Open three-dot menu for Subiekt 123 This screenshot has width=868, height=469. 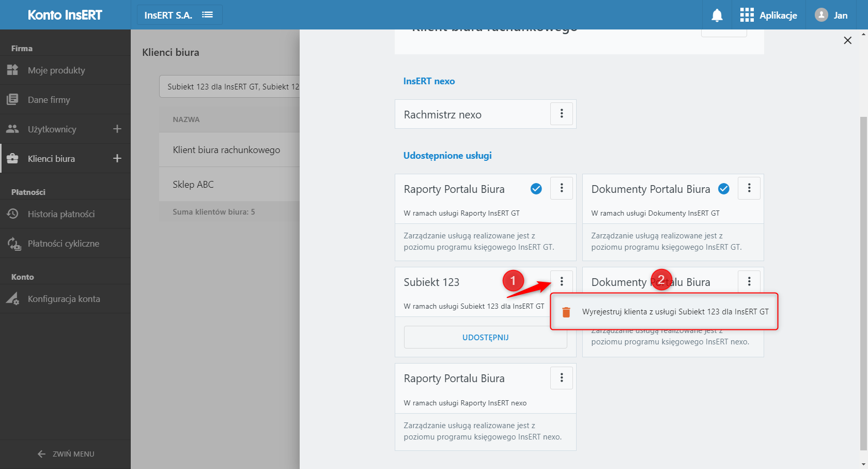tap(562, 281)
